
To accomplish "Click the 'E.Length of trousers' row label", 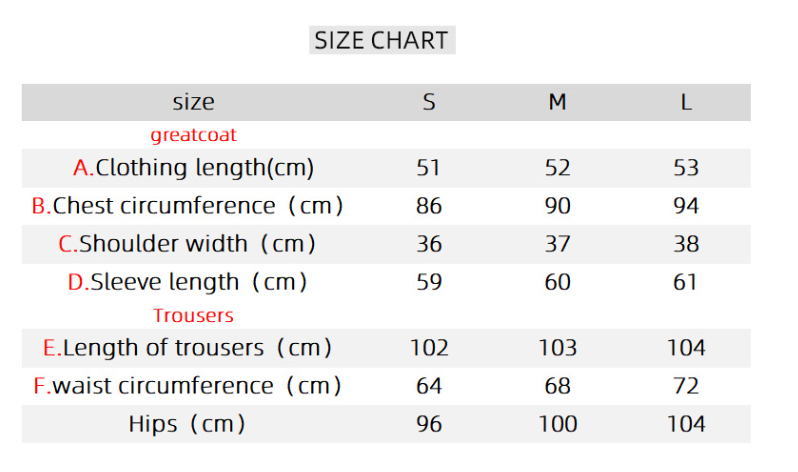I will click(x=188, y=348).
